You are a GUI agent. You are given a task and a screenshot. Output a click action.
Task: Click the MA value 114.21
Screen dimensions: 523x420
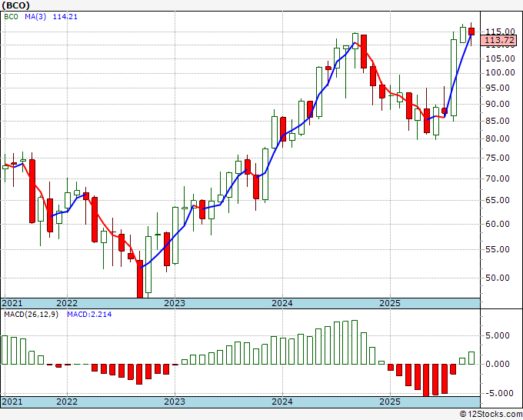click(65, 16)
